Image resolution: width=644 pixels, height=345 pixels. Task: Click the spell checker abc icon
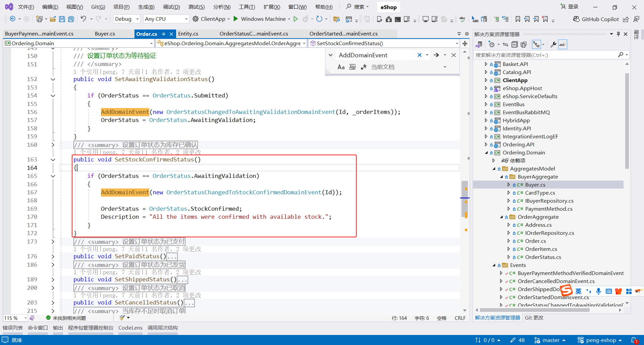[x=462, y=19]
